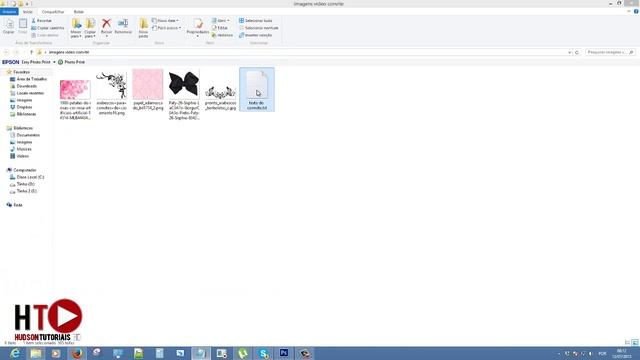Click the Copiar icon in the ribbon
This screenshot has width=640, height=360.
(x=9, y=26)
